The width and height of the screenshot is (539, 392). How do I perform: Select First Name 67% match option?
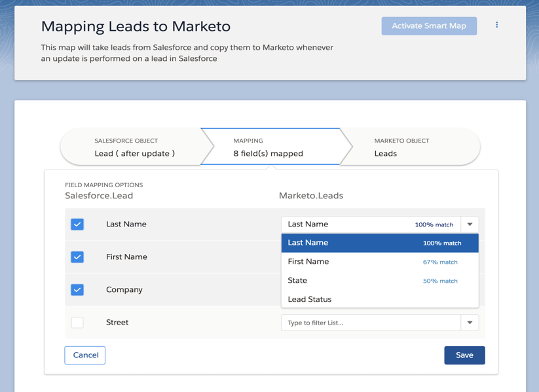click(380, 262)
